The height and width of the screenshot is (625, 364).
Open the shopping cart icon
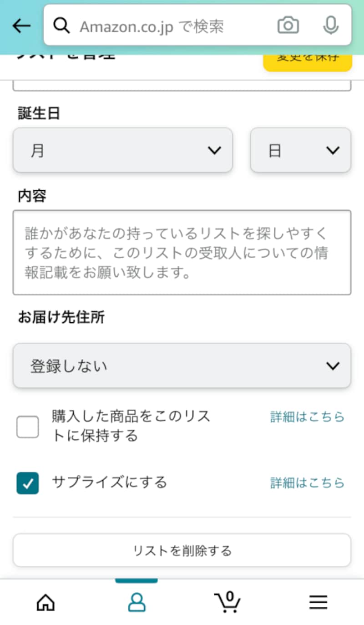click(x=227, y=601)
